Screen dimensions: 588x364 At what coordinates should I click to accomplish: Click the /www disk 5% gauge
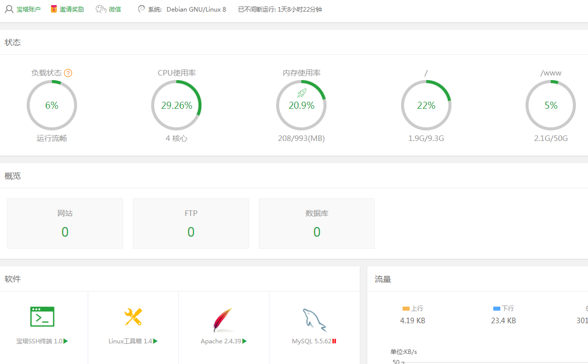point(551,105)
